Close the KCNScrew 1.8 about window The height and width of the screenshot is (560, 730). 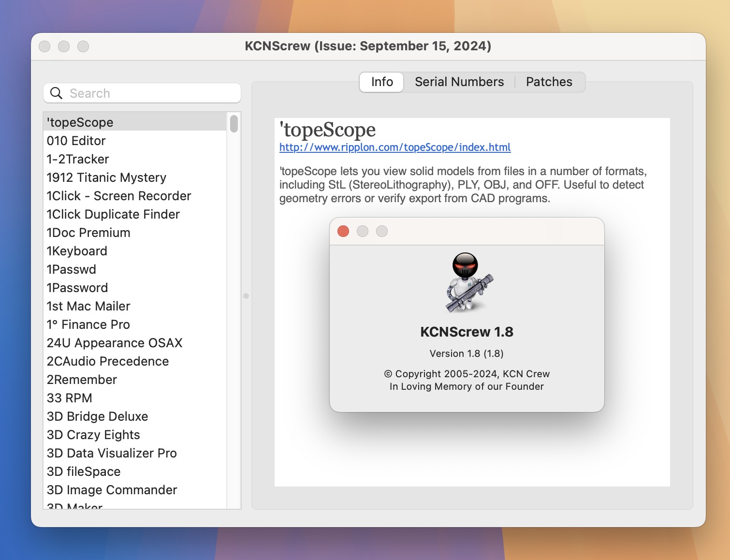[343, 231]
